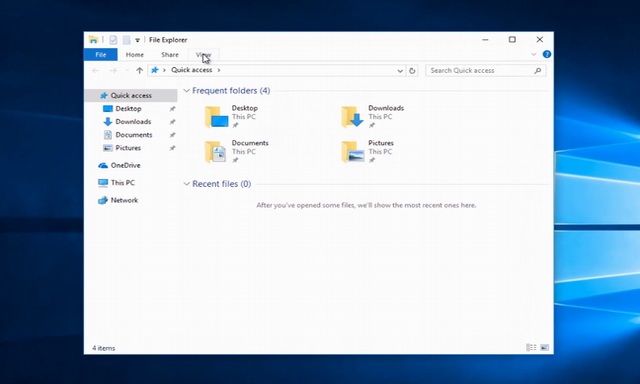Minimize the File Explorer window
Image resolution: width=640 pixels, height=384 pixels.
point(485,40)
